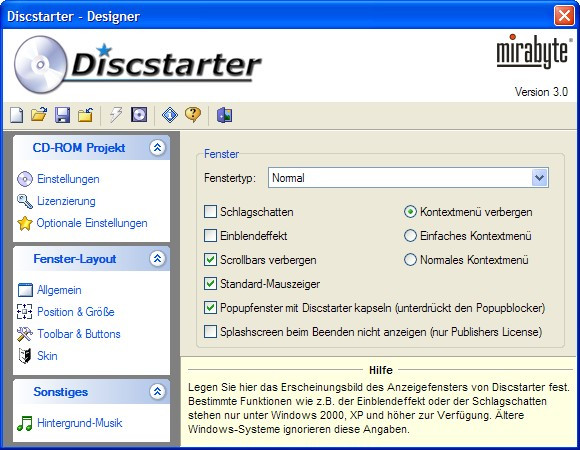Click the mirabyte logo

pos(534,52)
